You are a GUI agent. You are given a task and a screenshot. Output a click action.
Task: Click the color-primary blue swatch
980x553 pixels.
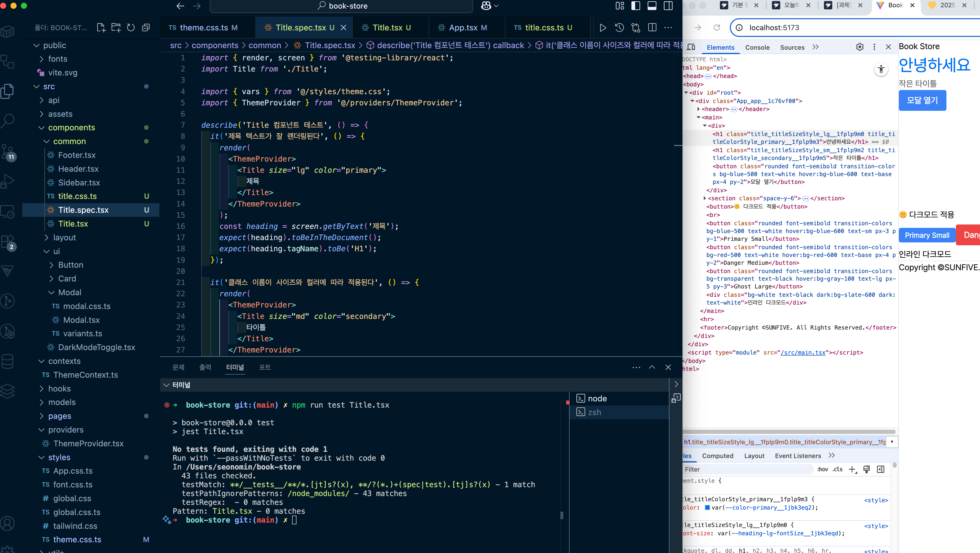(x=707, y=507)
